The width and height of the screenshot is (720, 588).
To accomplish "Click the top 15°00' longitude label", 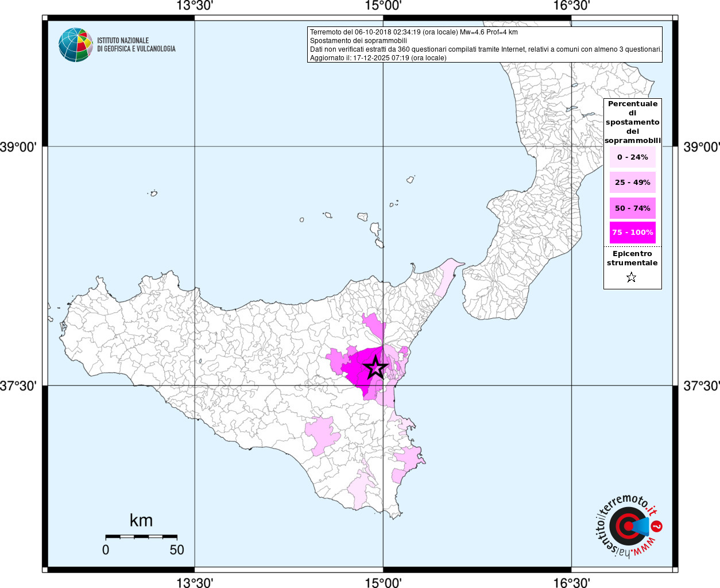I will pyautogui.click(x=383, y=6).
